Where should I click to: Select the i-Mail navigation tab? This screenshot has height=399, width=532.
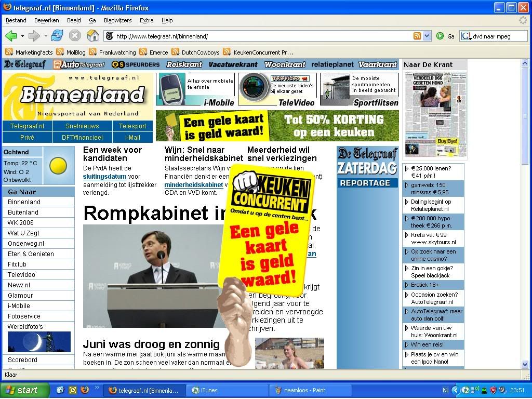pyautogui.click(x=132, y=137)
